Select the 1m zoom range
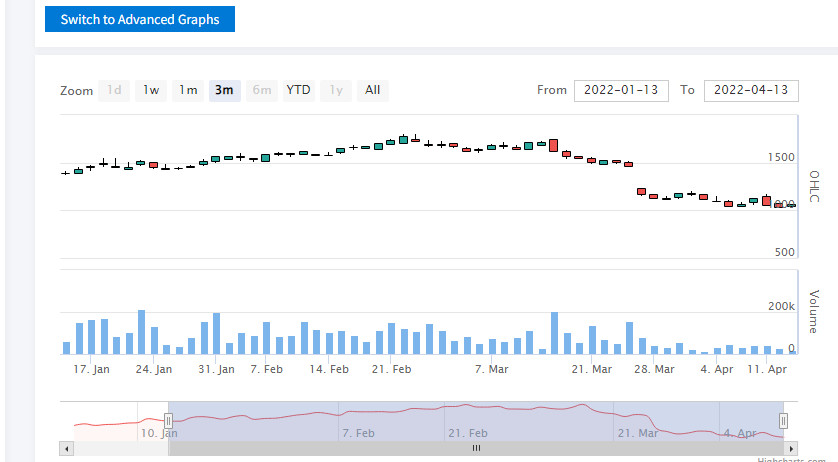The image size is (838, 462). [x=188, y=90]
